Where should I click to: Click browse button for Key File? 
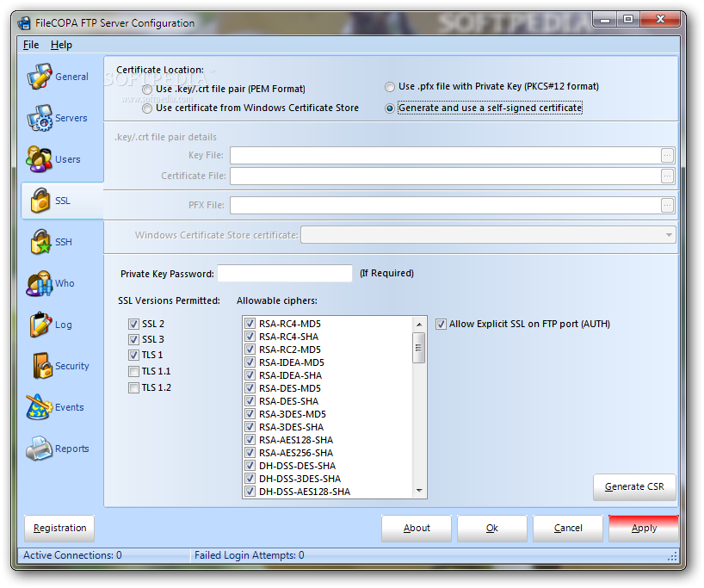[667, 156]
